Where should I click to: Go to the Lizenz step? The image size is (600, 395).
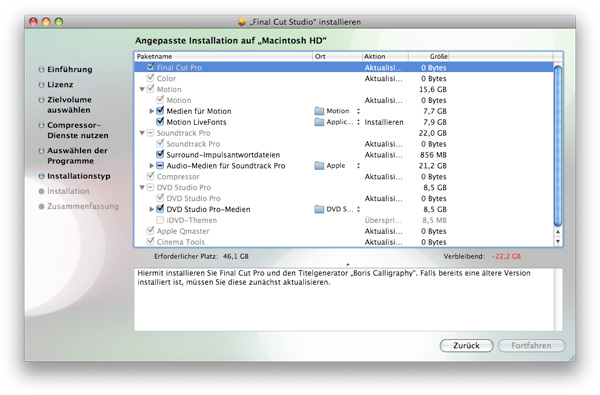click(x=60, y=84)
